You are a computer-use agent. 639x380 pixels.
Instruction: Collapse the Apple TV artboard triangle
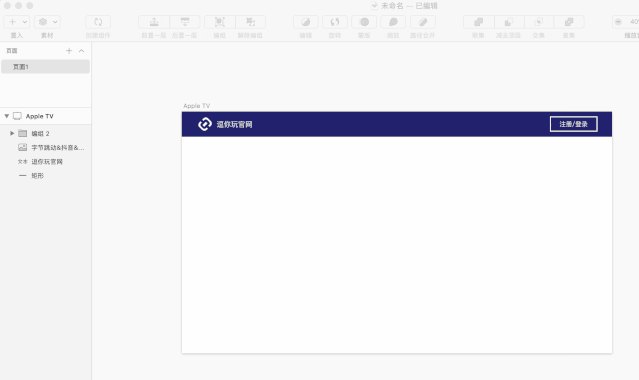tap(7, 116)
